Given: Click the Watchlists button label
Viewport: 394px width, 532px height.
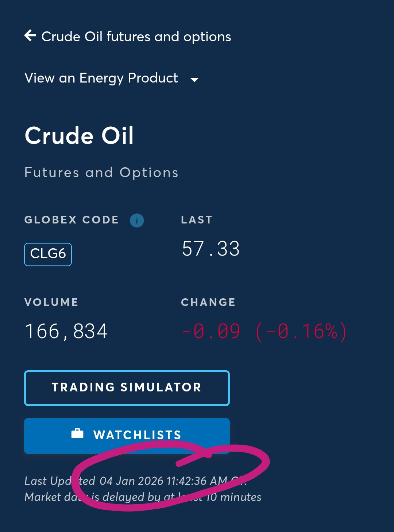Looking at the screenshot, I should (x=137, y=435).
